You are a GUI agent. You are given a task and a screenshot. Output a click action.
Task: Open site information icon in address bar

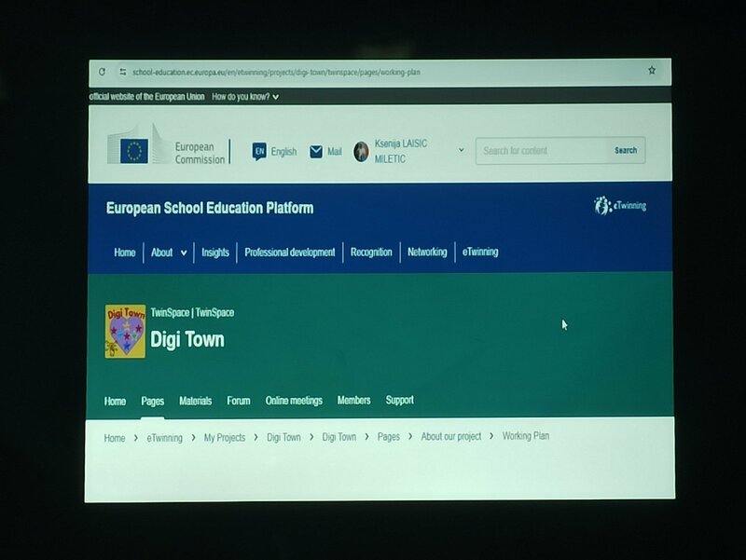click(123, 72)
